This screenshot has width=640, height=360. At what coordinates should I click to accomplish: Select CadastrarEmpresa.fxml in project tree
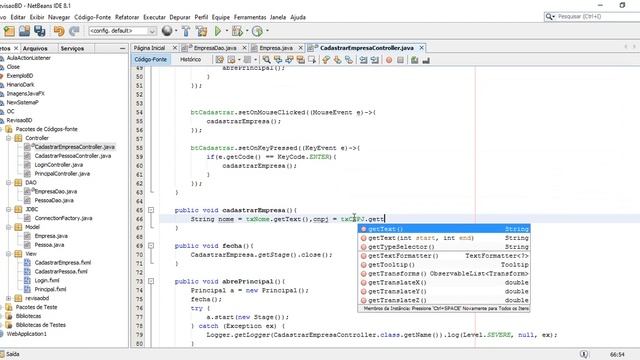point(62,262)
